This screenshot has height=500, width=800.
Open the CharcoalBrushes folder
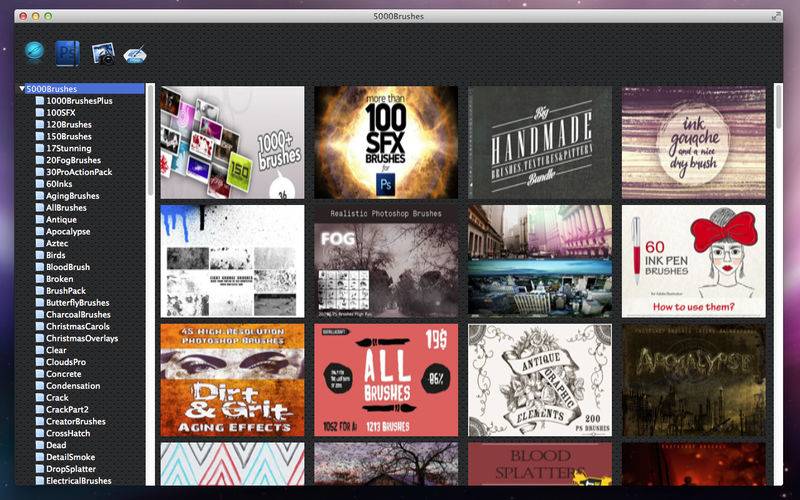73,315
